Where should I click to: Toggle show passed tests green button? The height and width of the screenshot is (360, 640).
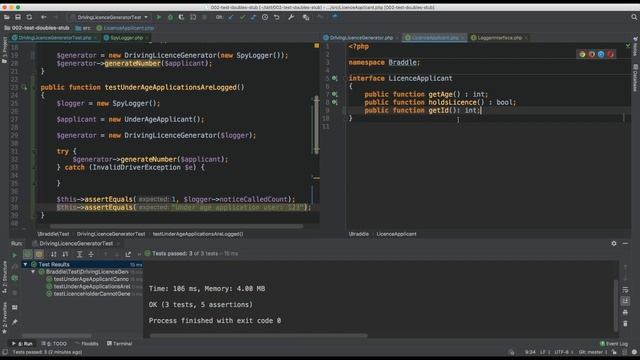pyautogui.click(x=27, y=254)
